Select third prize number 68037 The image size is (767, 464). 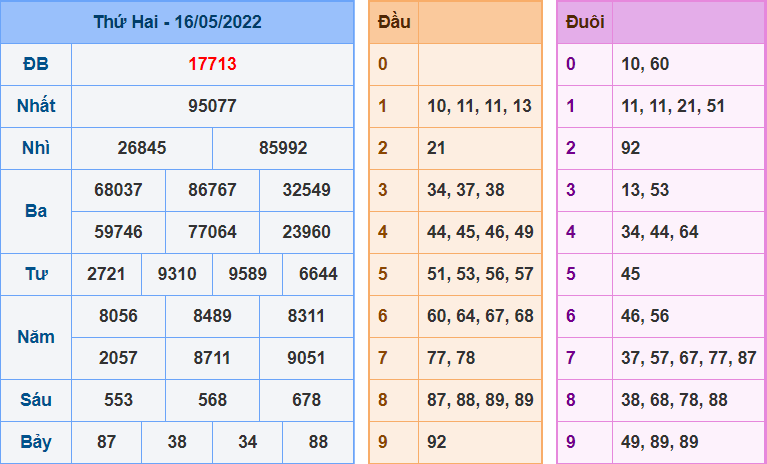[x=118, y=190]
